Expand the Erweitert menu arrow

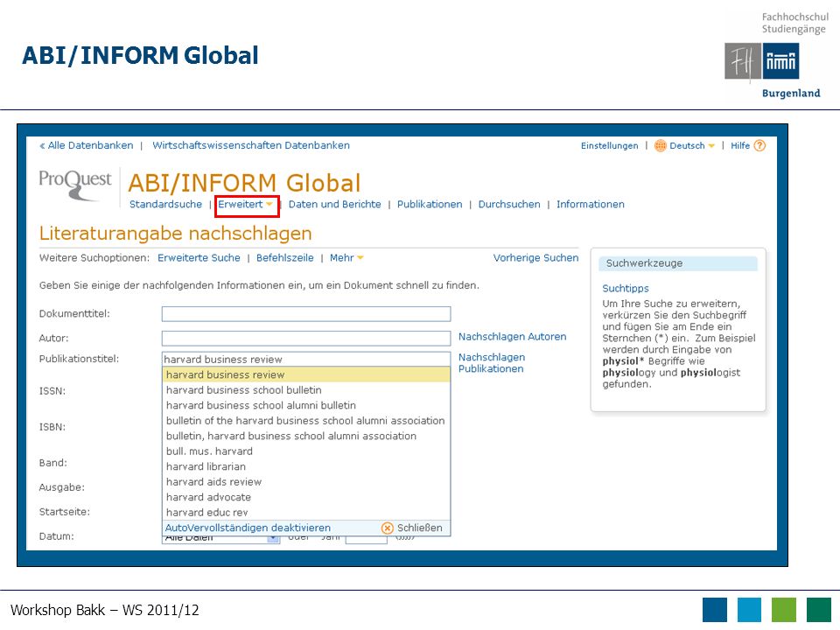tap(269, 204)
